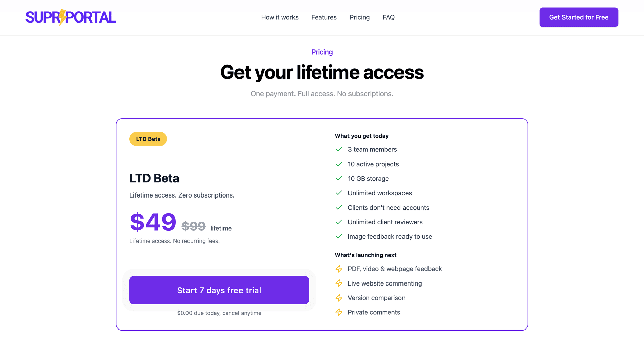Image resolution: width=644 pixels, height=351 pixels.
Task: Open the Pricing navigation item
Action: pyautogui.click(x=360, y=17)
